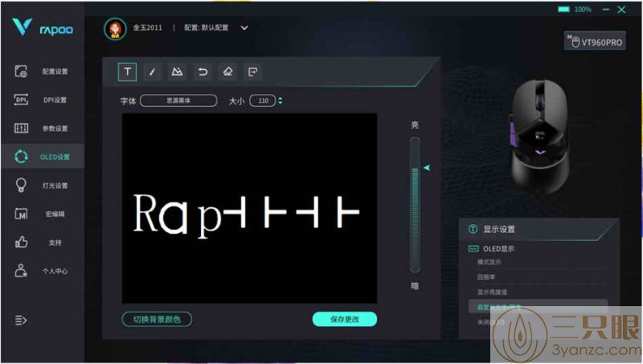Open the 配置 默认配置 profile dropdown
Screen dimensions: 643x364
coord(244,28)
